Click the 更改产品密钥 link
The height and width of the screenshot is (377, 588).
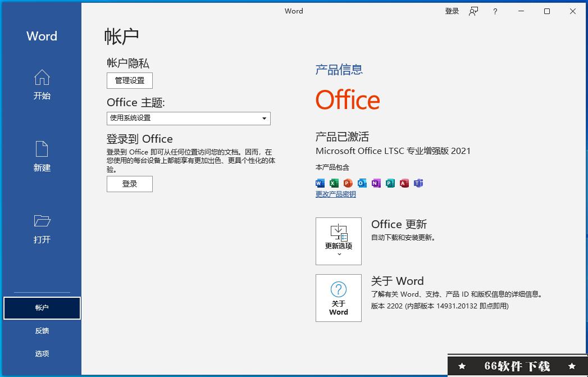tap(336, 194)
